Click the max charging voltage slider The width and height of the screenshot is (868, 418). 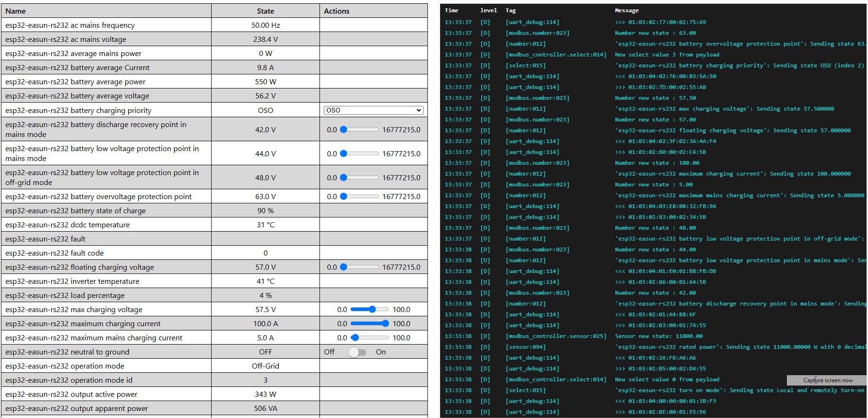click(x=369, y=309)
